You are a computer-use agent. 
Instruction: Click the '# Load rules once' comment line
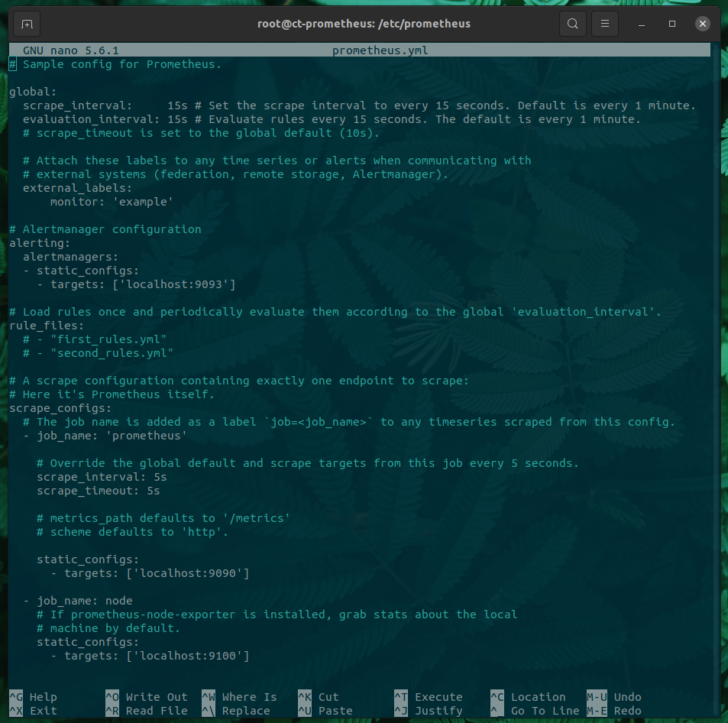[335, 312]
